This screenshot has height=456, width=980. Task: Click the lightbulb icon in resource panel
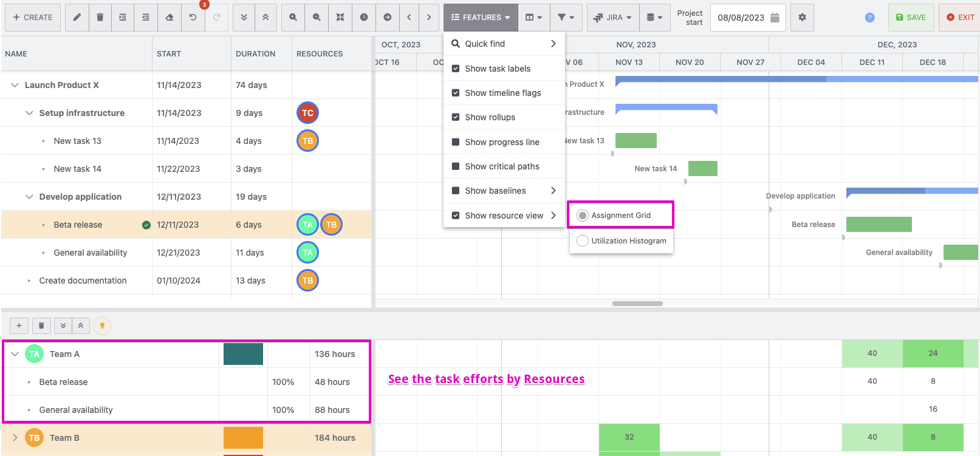pyautogui.click(x=102, y=326)
